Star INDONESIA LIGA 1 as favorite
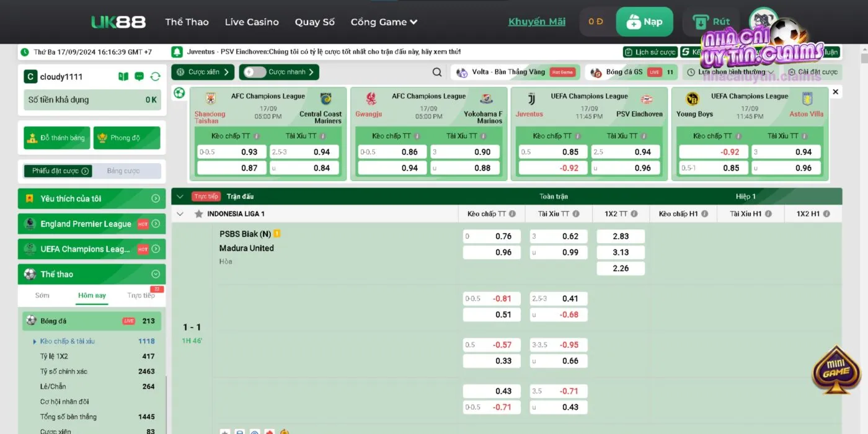Image resolution: width=868 pixels, height=434 pixels. 199,214
